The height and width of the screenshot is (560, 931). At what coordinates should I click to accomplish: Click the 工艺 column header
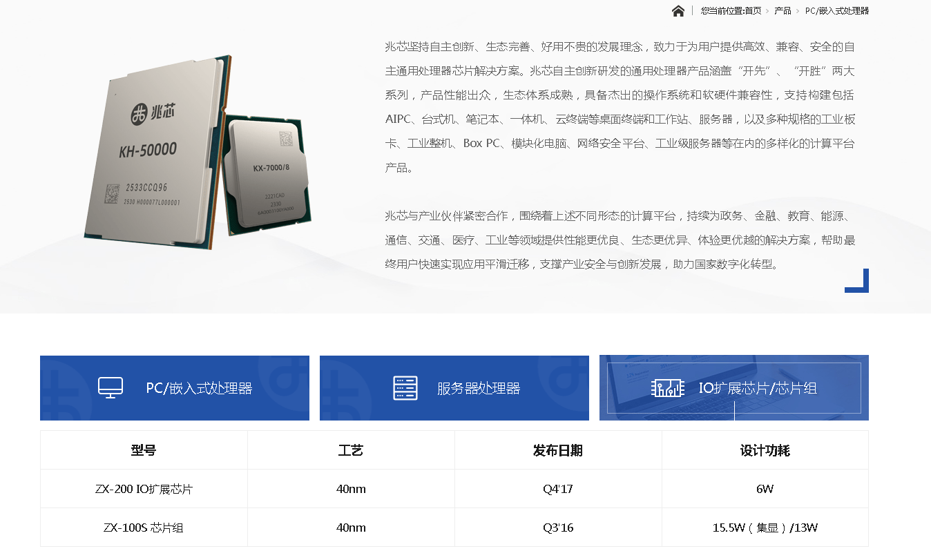click(351, 450)
